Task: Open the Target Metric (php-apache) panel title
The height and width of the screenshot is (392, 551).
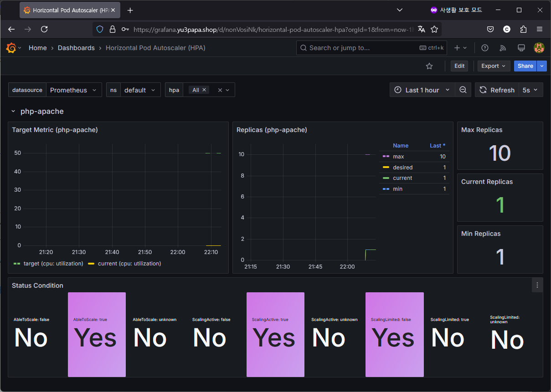Action: pyautogui.click(x=55, y=130)
